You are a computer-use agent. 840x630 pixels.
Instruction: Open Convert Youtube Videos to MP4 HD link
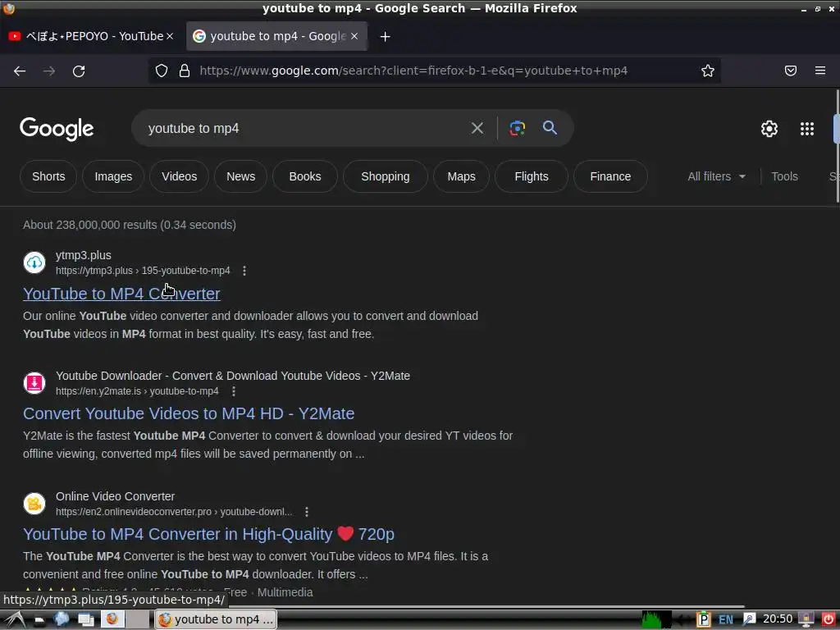click(189, 413)
